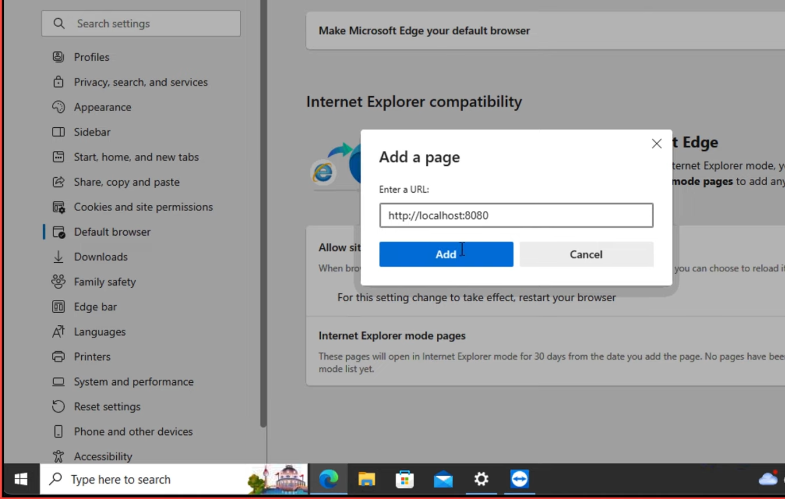Open the Languages settings page

(100, 332)
